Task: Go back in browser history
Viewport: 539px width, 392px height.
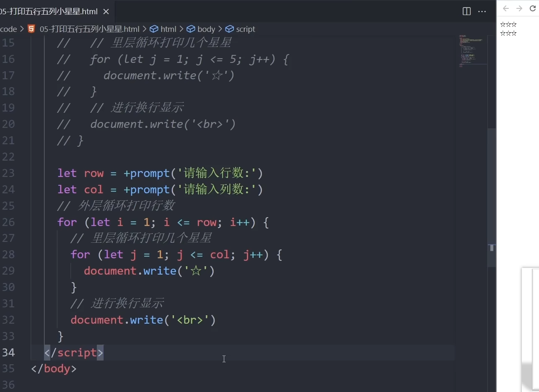Action: click(x=505, y=8)
